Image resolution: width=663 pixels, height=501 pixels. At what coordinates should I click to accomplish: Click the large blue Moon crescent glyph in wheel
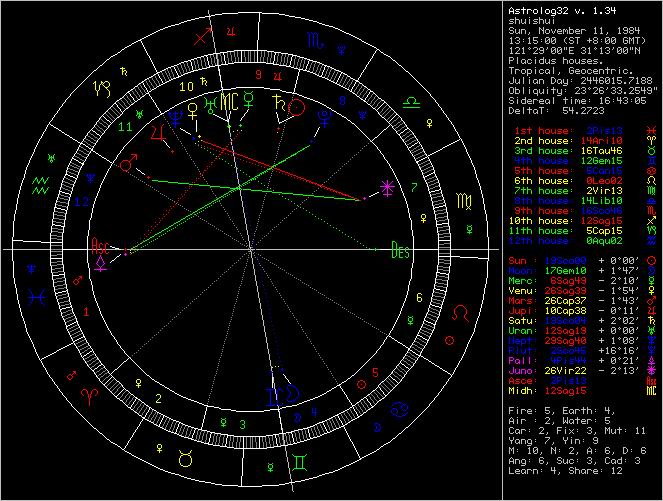click(x=292, y=393)
